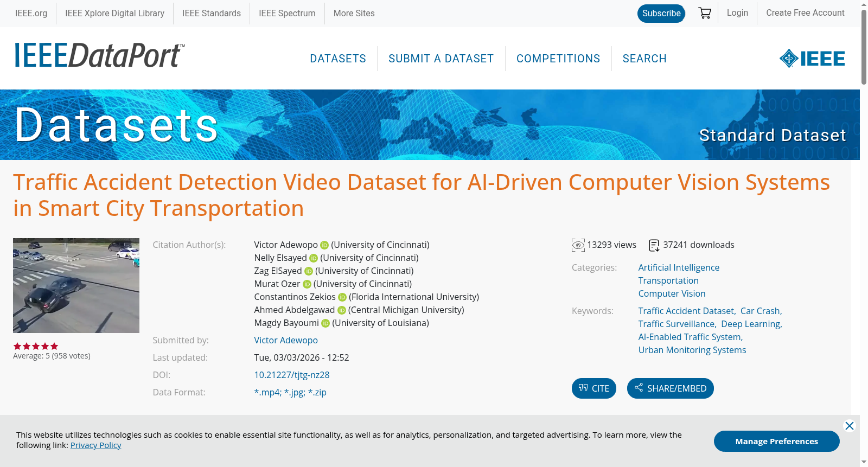This screenshot has height=467, width=868.
Task: Click the SHARE/EMBED button
Action: pyautogui.click(x=671, y=388)
